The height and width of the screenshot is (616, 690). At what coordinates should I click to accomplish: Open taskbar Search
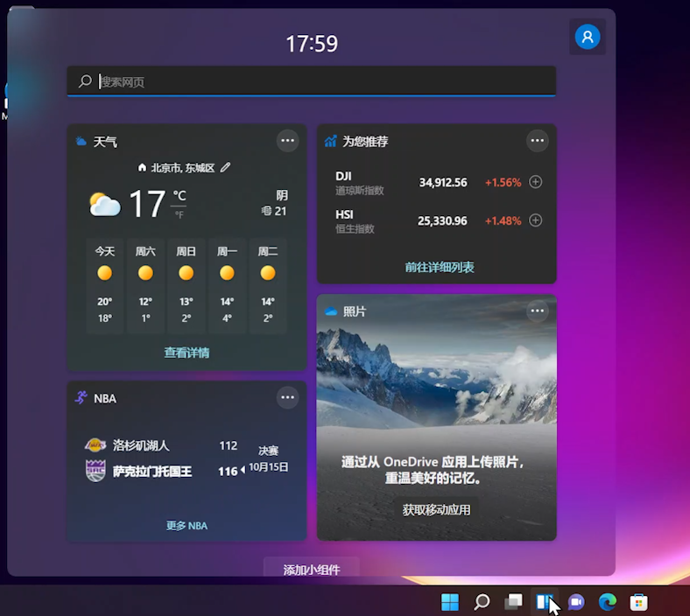(482, 602)
